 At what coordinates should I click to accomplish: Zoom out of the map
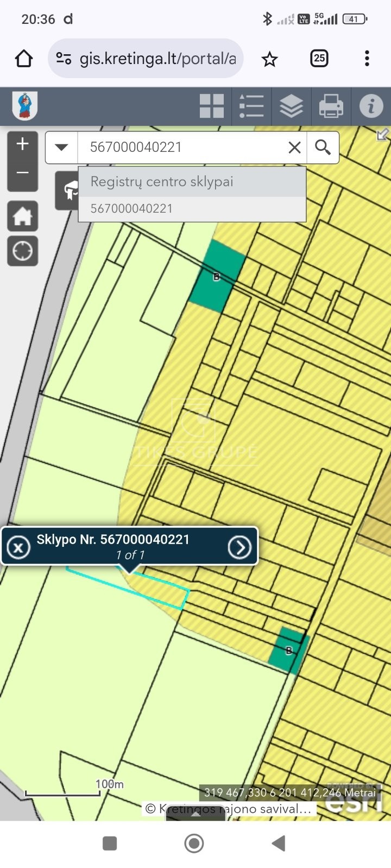22,173
